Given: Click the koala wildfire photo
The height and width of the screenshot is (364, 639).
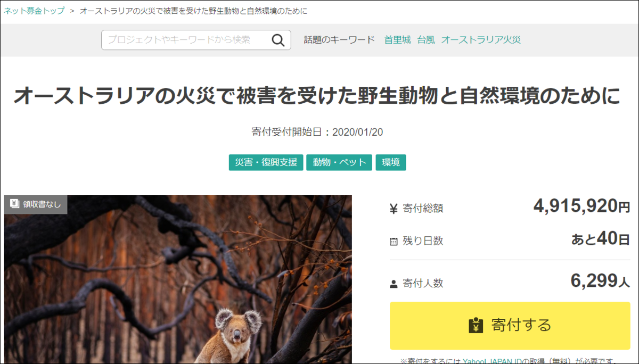Looking at the screenshot, I should (x=178, y=279).
